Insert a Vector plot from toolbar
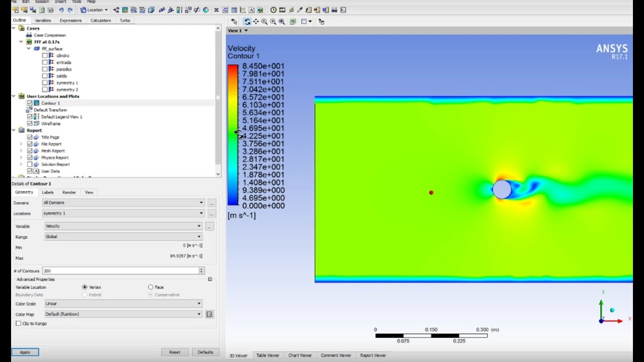 tap(116, 10)
